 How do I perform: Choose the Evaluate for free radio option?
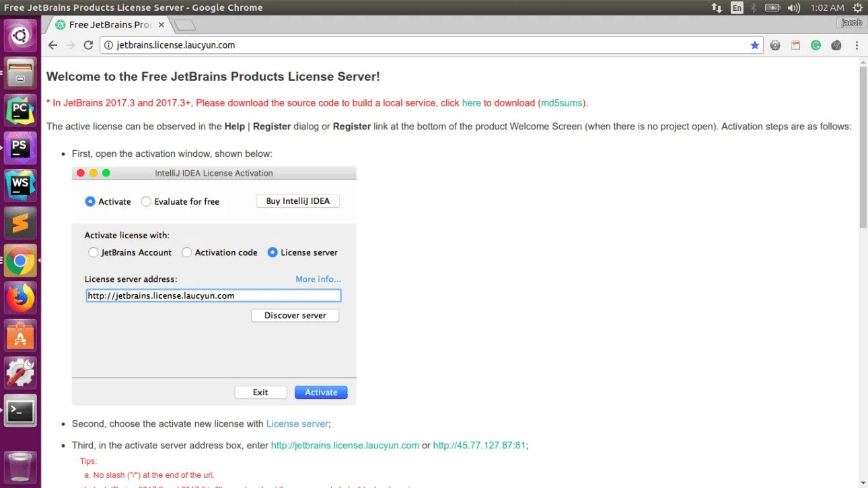click(x=180, y=201)
